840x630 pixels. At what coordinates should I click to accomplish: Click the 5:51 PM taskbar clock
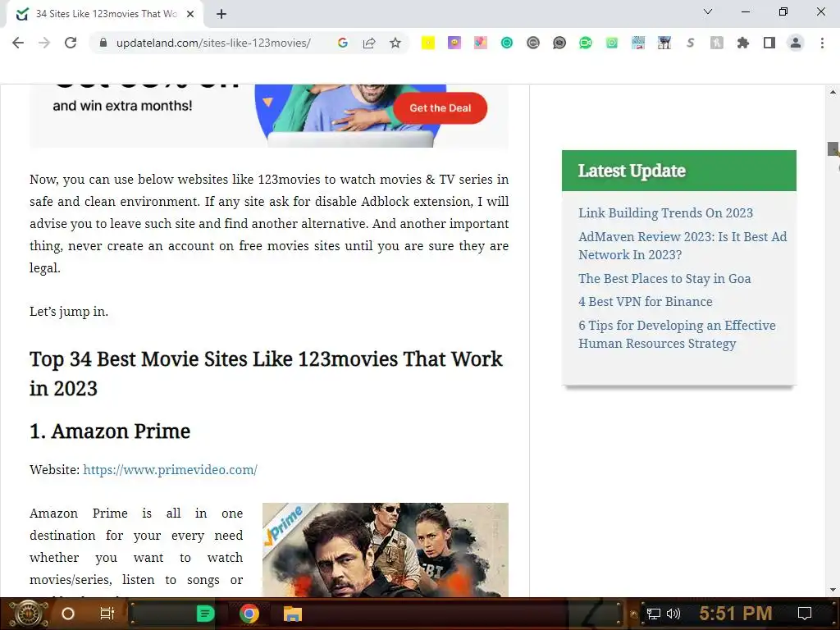[735, 613]
